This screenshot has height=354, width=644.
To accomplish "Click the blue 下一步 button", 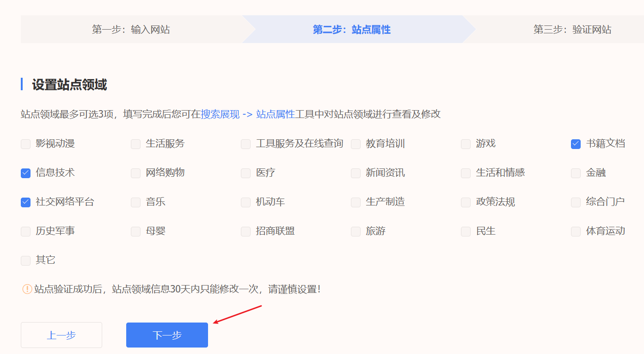I will click(x=167, y=335).
